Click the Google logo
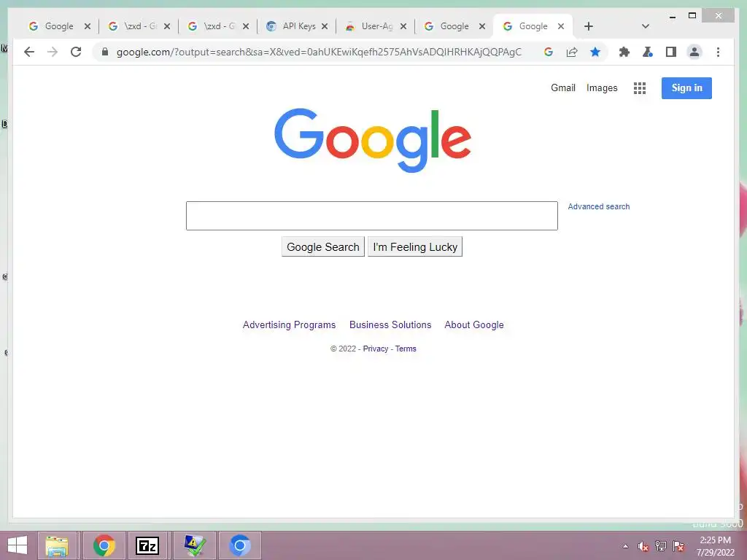This screenshot has width=747, height=560. click(x=373, y=140)
